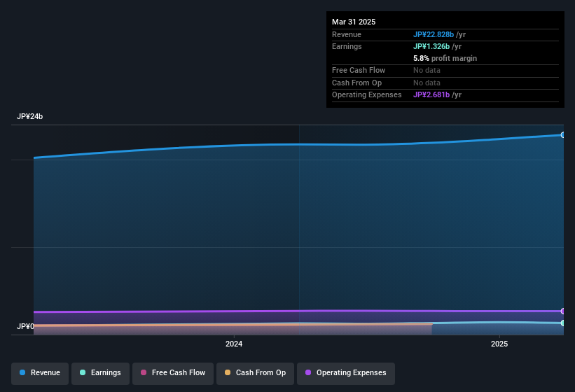Click the 5.8% profit margin text
Screen dimensions: 575x392
(445, 58)
